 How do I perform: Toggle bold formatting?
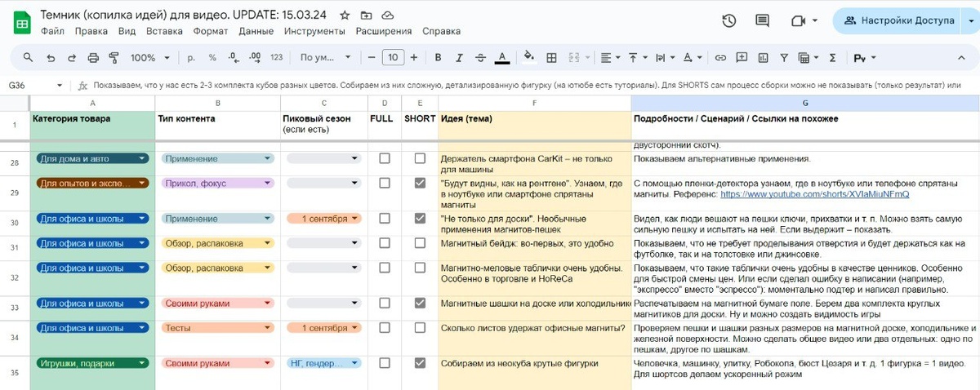438,58
